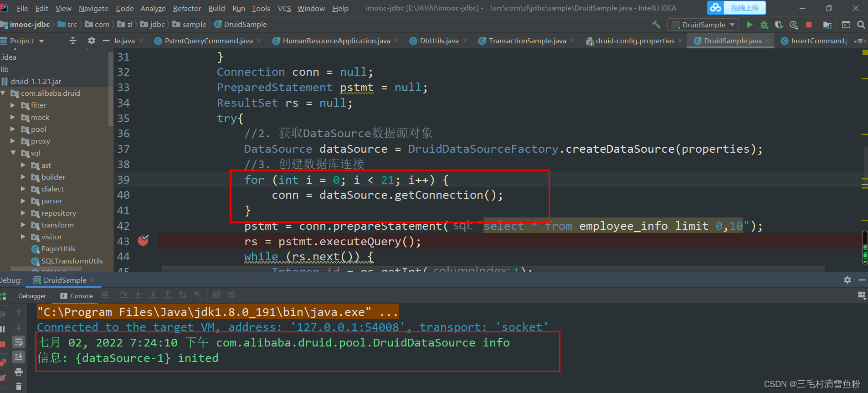Open debug panel settings with the gear icon
Image resolution: width=868 pixels, height=393 pixels.
(847, 280)
